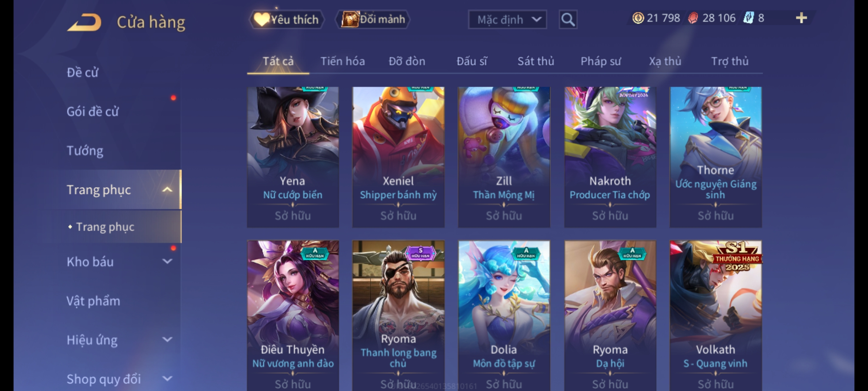Switch to the Sát thủ tab
This screenshot has width=868, height=391.
click(x=536, y=61)
